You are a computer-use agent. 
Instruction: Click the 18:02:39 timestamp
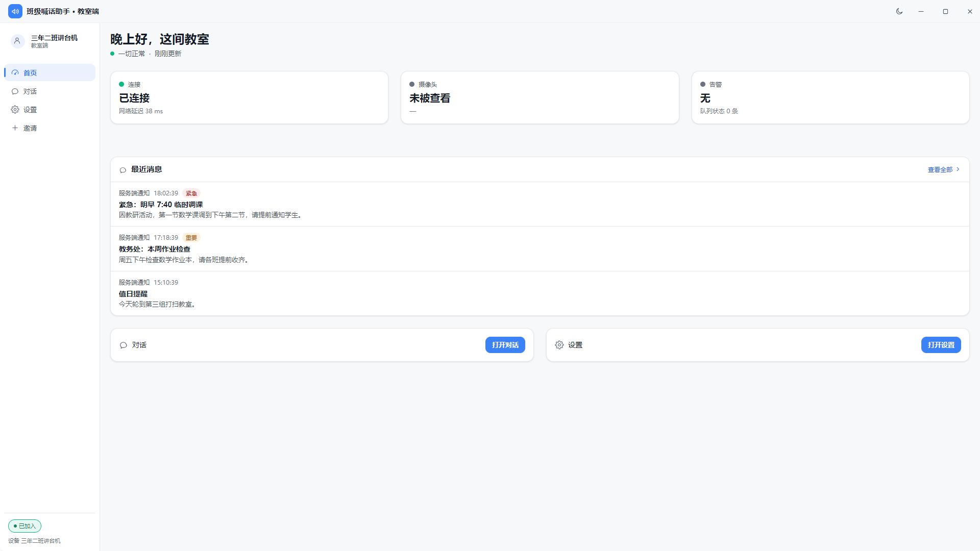(x=166, y=193)
